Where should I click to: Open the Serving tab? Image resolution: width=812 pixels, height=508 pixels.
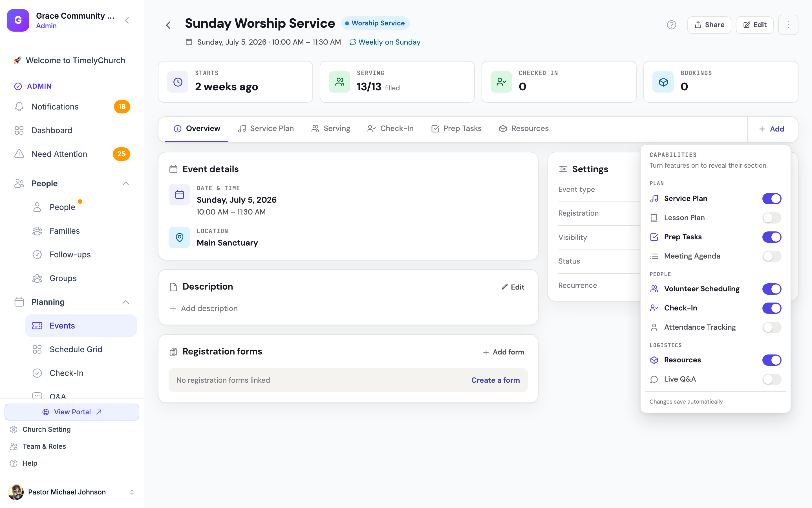click(331, 129)
